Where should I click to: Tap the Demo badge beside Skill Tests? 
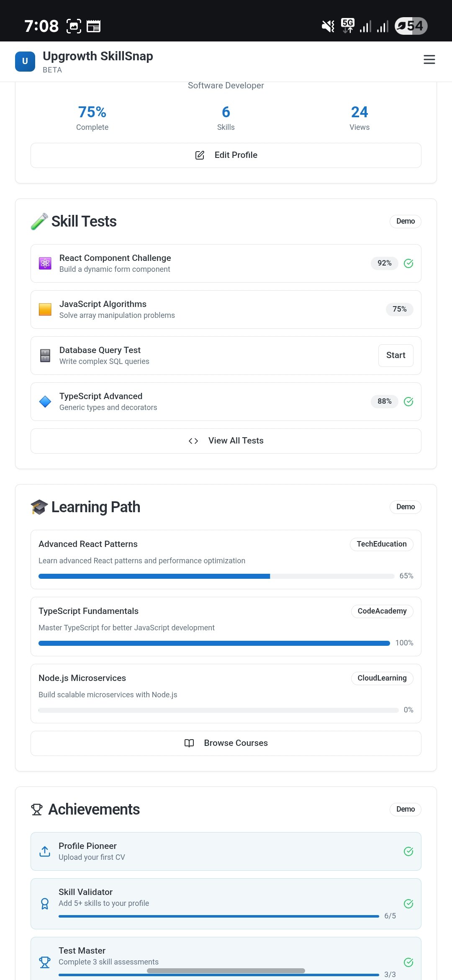[x=406, y=221]
